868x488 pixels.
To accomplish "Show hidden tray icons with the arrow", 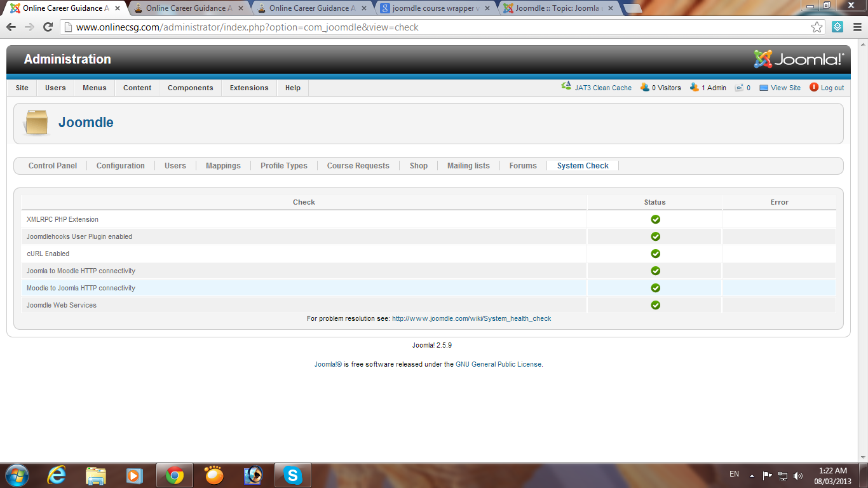I will click(x=752, y=475).
